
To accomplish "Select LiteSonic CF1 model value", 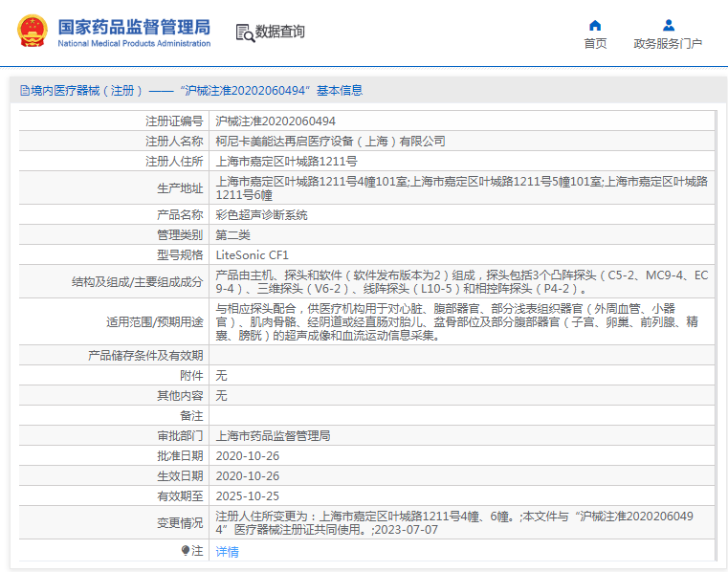I will (253, 255).
